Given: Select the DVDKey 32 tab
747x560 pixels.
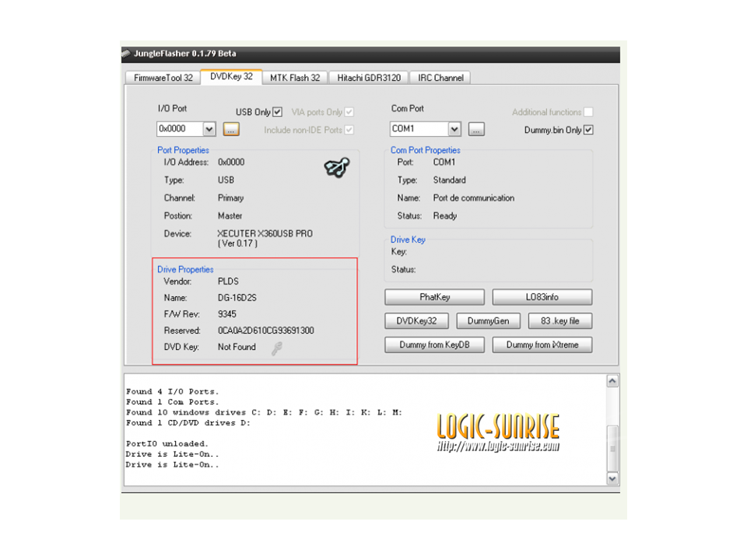Looking at the screenshot, I should point(232,77).
